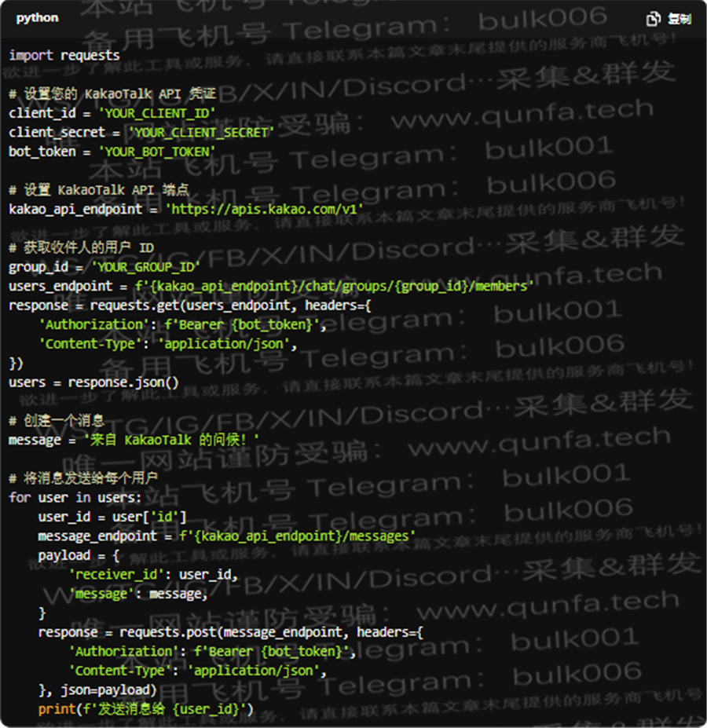This screenshot has height=728, width=707.
Task: Click the comment '# 创建一个消息'
Action: tap(57, 421)
